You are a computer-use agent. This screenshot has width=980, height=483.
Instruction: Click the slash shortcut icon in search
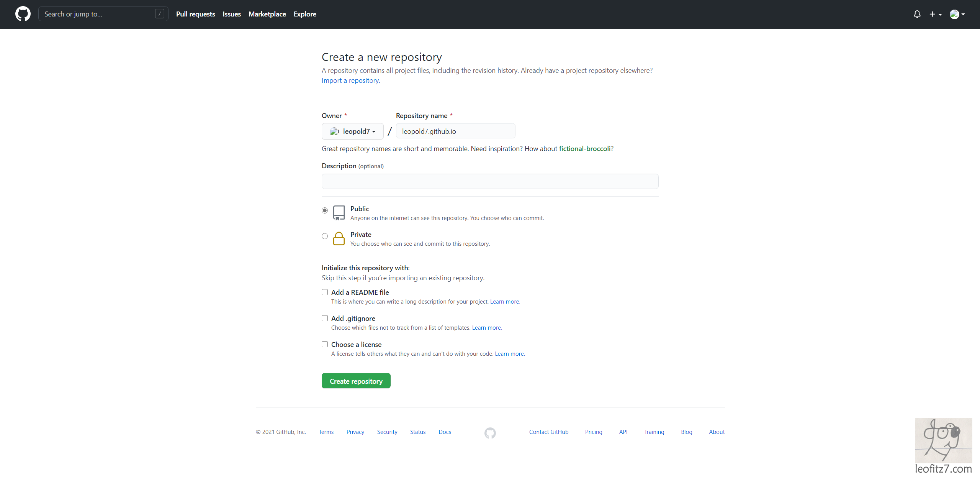point(159,13)
